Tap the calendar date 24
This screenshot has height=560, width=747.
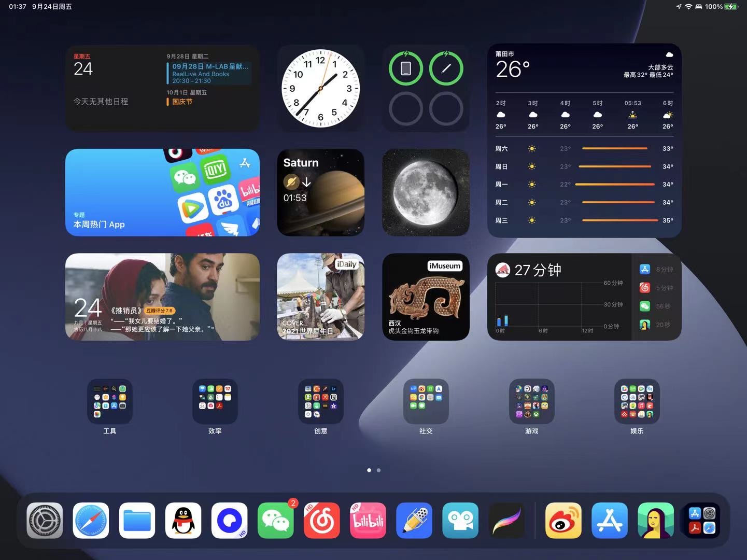(x=83, y=68)
